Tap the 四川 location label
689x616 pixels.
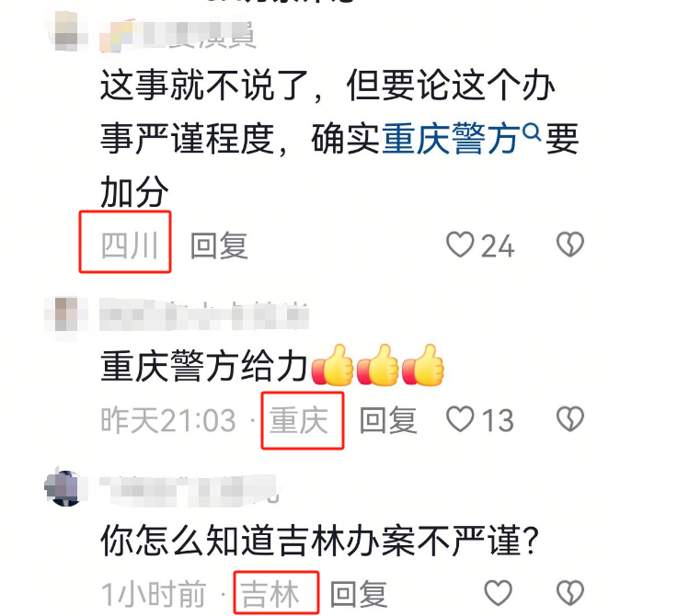pos(129,245)
